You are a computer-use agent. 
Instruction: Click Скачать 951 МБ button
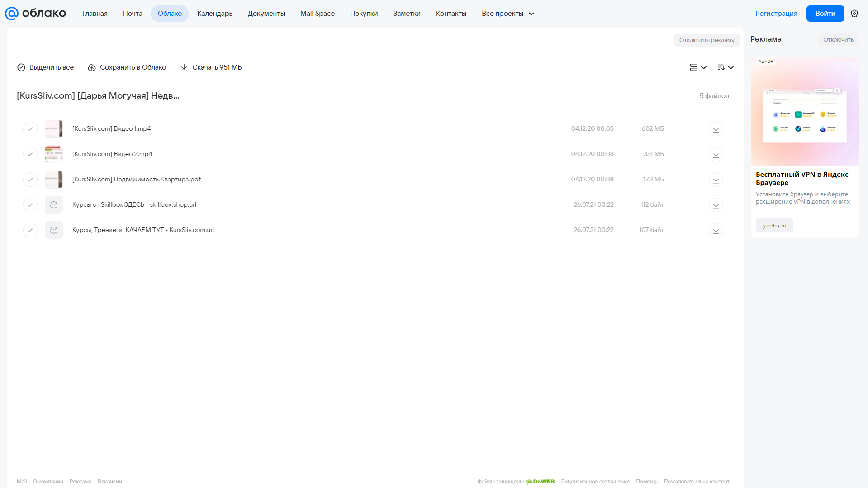tap(211, 67)
